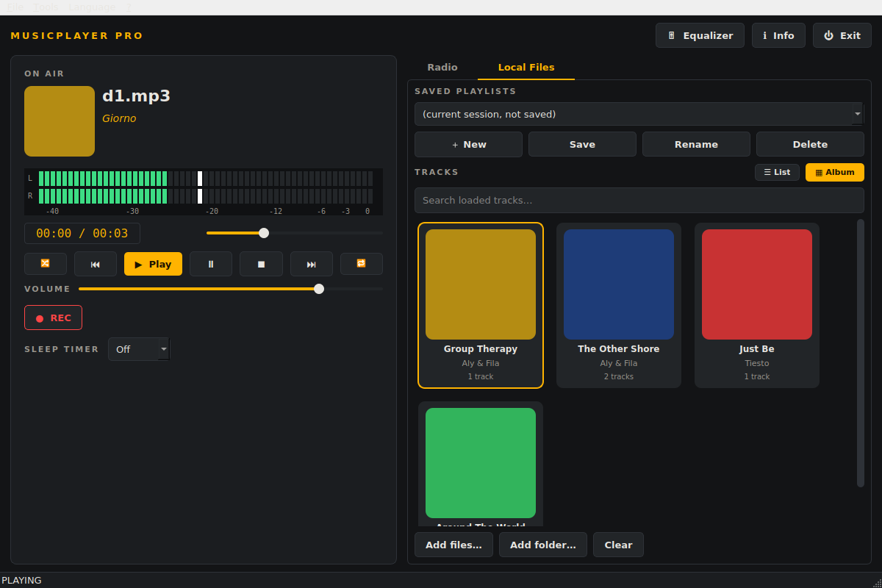Expand the saved playlists dropdown

(x=639, y=114)
